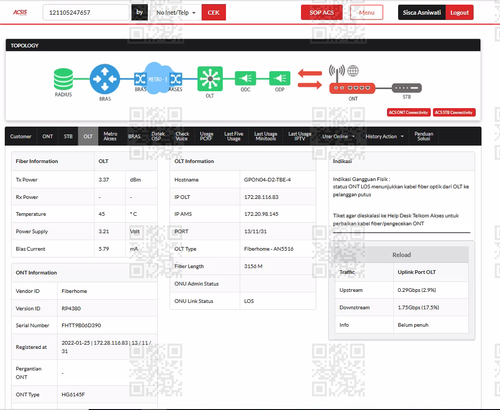Open the BRAS tab
Viewport: 500px width, 410px height.
pos(134,136)
